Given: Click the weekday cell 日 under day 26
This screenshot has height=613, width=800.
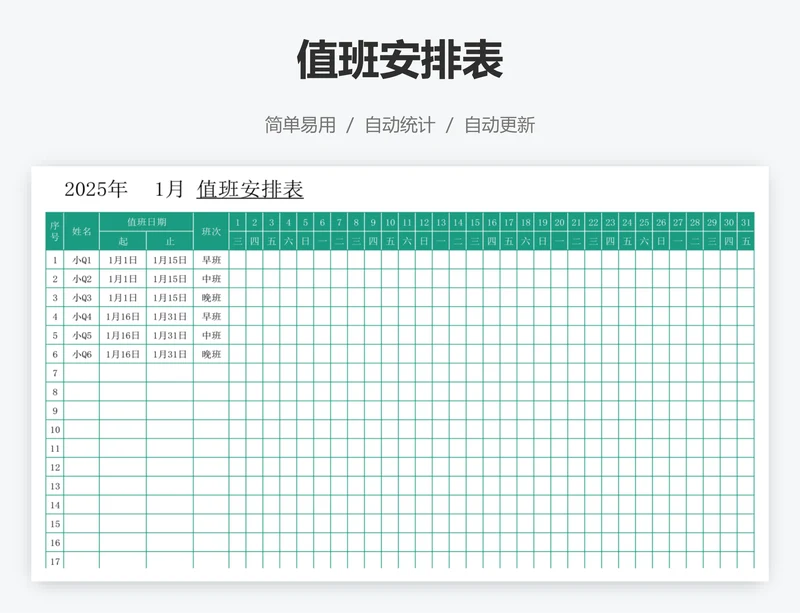Looking at the screenshot, I should pyautogui.click(x=661, y=241).
